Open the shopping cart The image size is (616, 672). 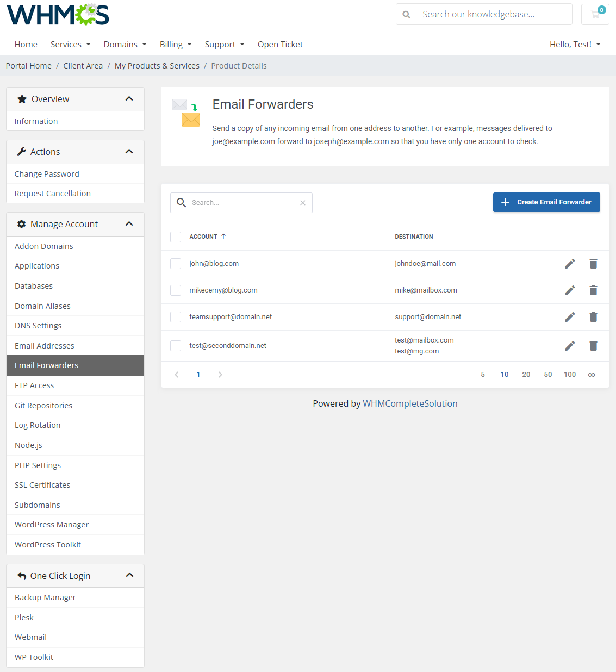point(595,14)
